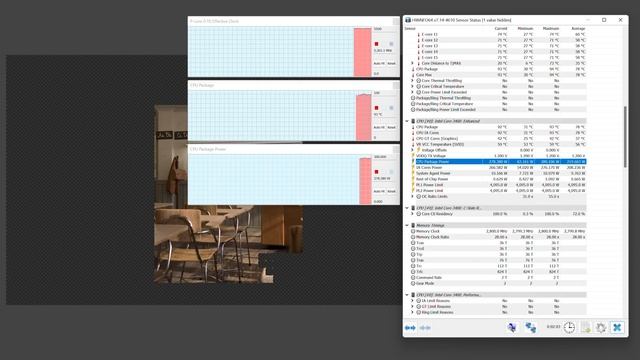Click the Minimum column header
Image resolution: width=640 pixels, height=360 pixels.
pyautogui.click(x=525, y=29)
